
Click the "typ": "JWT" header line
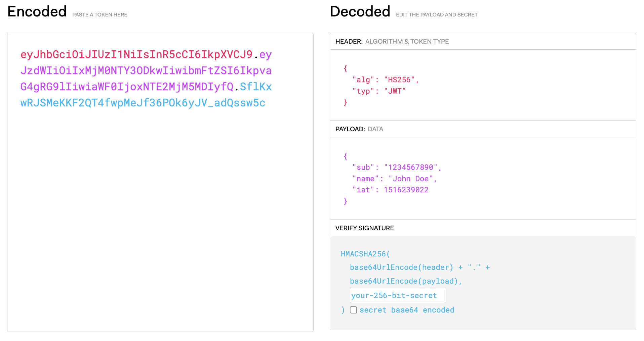pos(379,91)
